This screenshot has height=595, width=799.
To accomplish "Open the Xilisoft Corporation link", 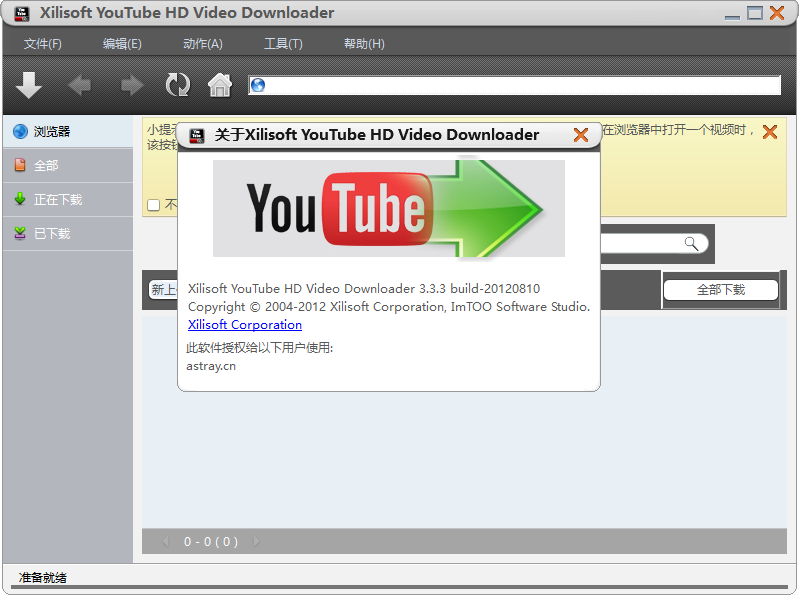I will 245,324.
